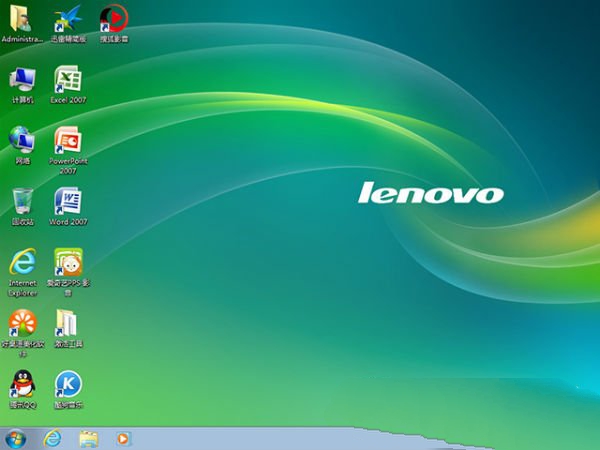Image resolution: width=600 pixels, height=450 pixels.
Task: Open the Internet Explorer desktop icon
Action: click(x=22, y=262)
